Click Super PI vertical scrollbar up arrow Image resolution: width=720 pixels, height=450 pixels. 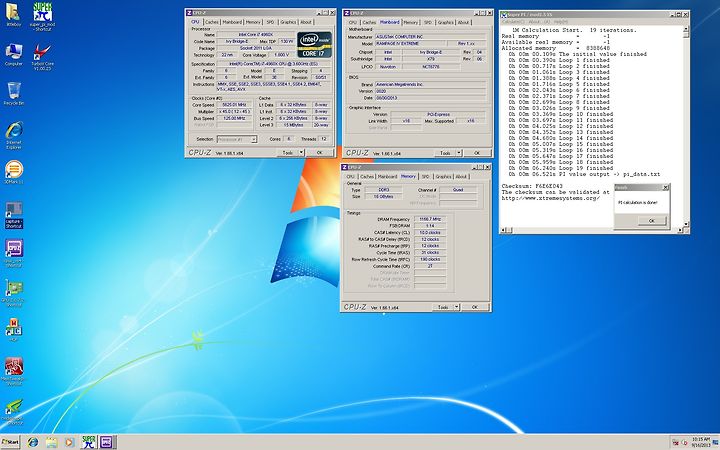click(686, 28)
